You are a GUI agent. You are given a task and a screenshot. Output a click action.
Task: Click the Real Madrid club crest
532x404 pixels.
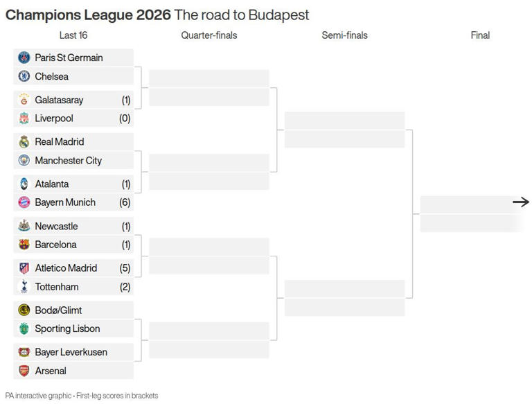click(24, 142)
